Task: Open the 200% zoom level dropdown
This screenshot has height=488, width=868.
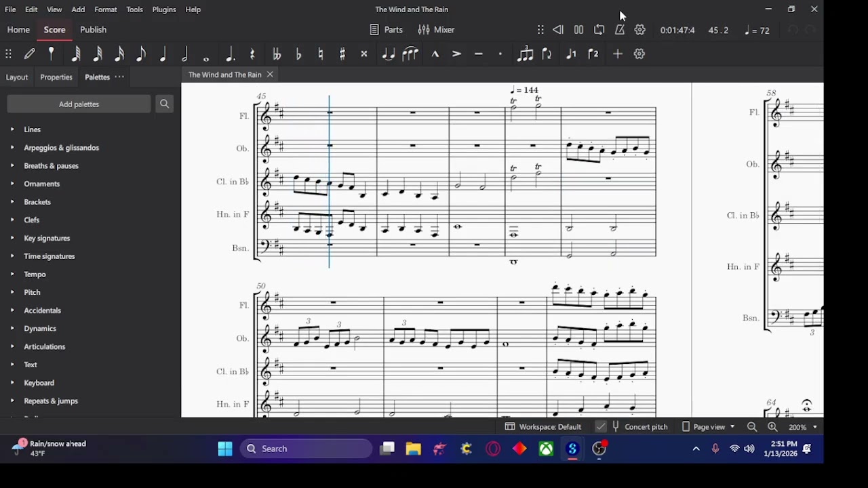Action: 803,427
